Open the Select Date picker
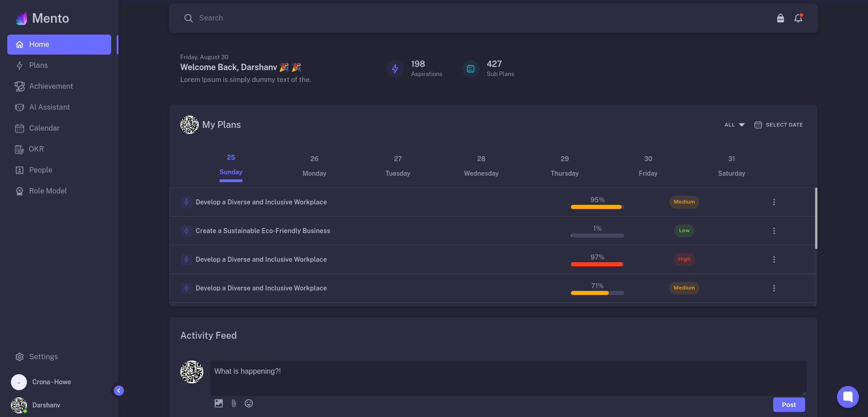 [779, 125]
